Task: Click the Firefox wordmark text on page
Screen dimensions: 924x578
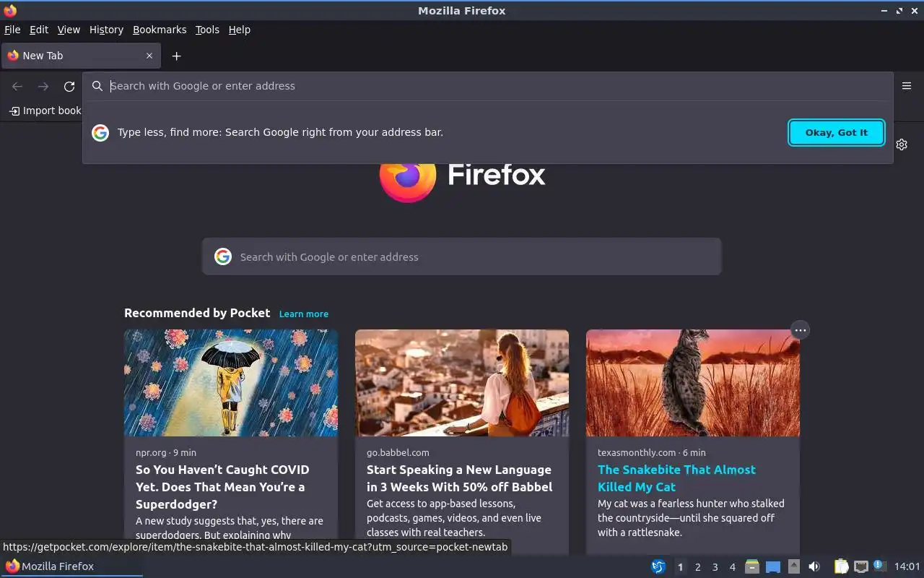Action: 497,174
